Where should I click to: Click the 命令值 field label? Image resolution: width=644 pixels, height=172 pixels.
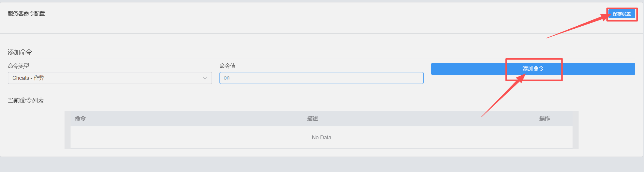point(227,66)
